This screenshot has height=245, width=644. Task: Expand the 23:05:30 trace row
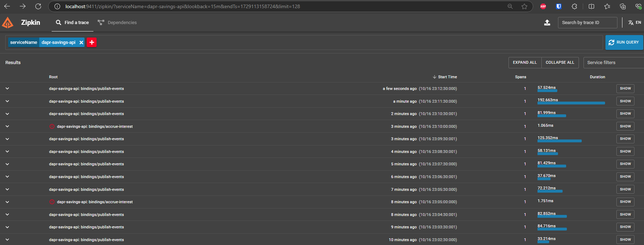point(7,189)
